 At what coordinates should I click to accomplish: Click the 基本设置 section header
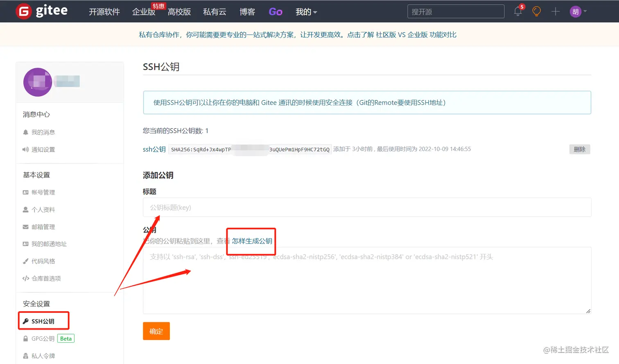(36, 175)
